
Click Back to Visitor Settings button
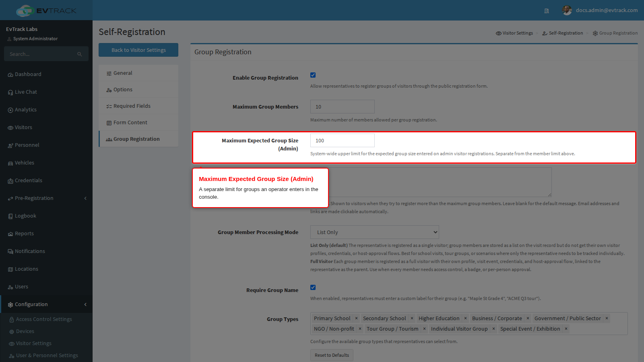point(138,50)
